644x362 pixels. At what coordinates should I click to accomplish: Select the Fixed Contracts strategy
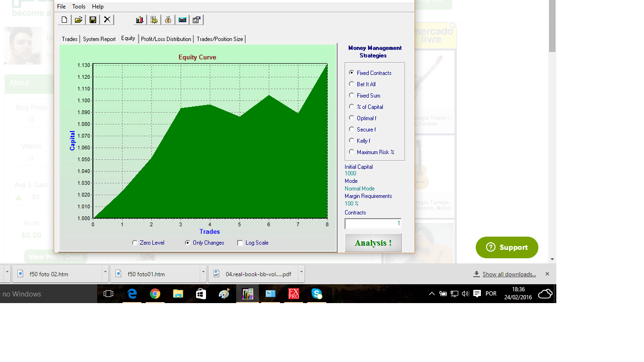click(370, 73)
